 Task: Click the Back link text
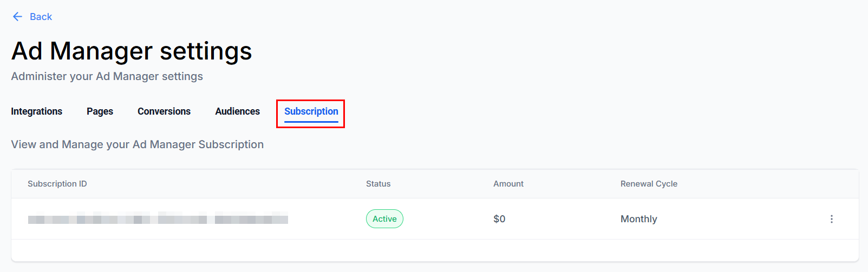click(41, 17)
